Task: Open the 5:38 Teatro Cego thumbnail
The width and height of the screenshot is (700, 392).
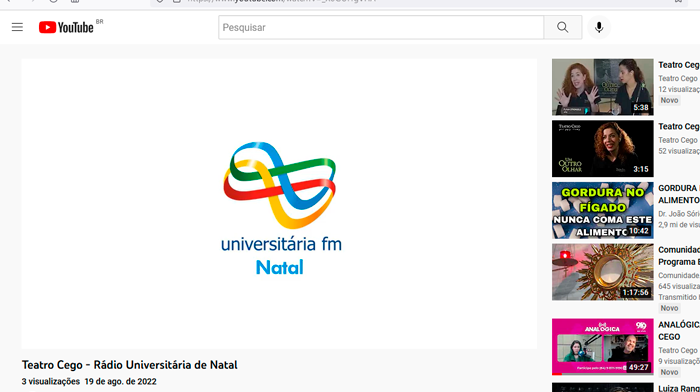Action: click(x=602, y=87)
